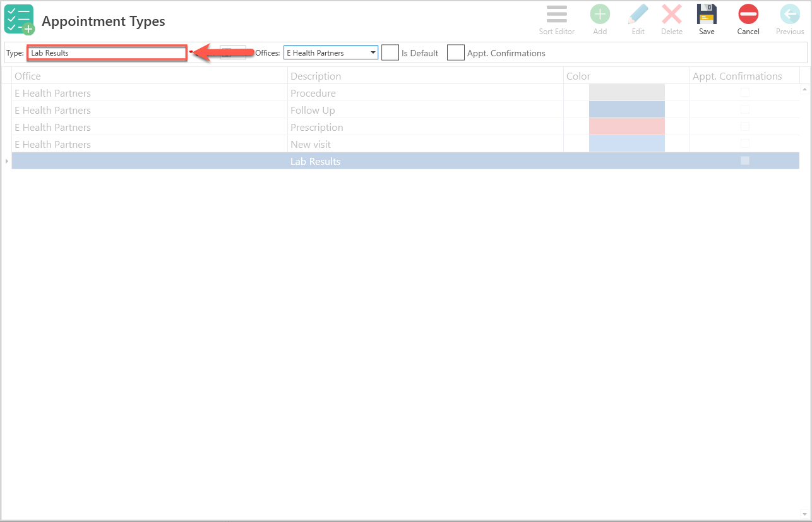Expand the Lab Results row indicator arrow
Screen dimensions: 812x522
[7, 161]
